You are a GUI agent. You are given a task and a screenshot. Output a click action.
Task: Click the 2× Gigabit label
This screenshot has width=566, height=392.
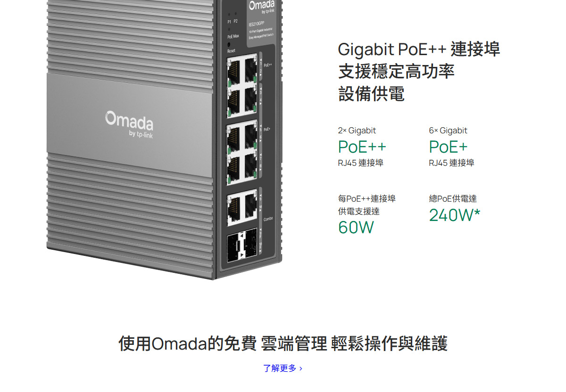(x=357, y=131)
